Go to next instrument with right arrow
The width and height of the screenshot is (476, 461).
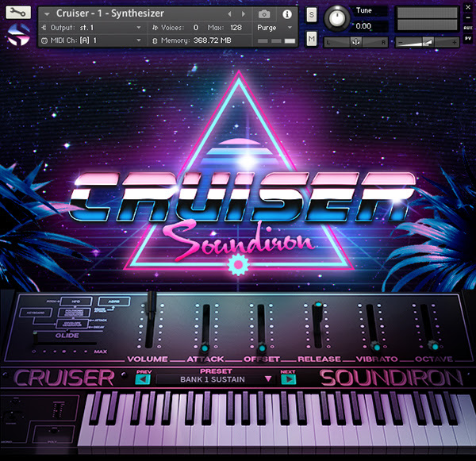click(x=244, y=14)
